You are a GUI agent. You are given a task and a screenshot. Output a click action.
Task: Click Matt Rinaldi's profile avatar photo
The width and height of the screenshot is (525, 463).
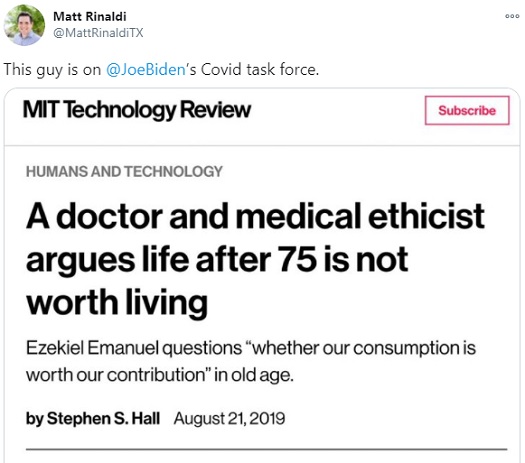pos(24,25)
